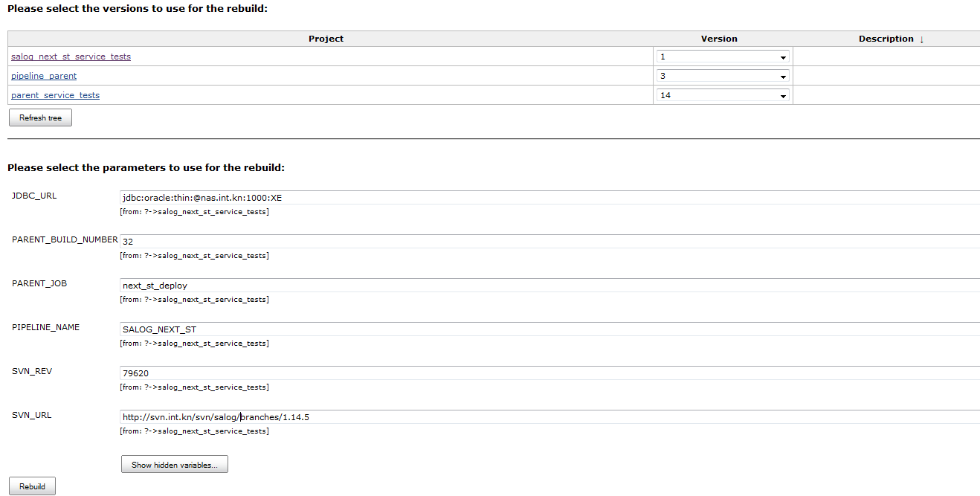The image size is (980, 496).
Task: Sort by the Description column header
Action: coord(886,39)
